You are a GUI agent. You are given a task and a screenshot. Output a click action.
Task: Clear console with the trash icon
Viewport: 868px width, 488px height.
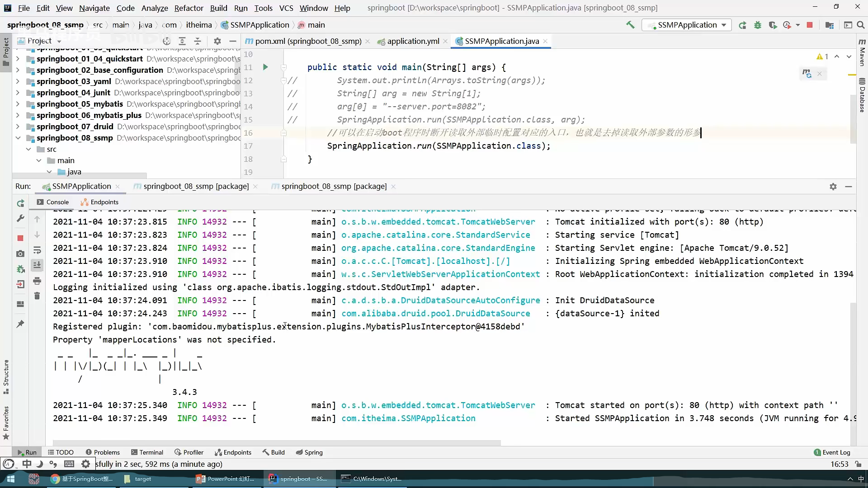pos(37,296)
